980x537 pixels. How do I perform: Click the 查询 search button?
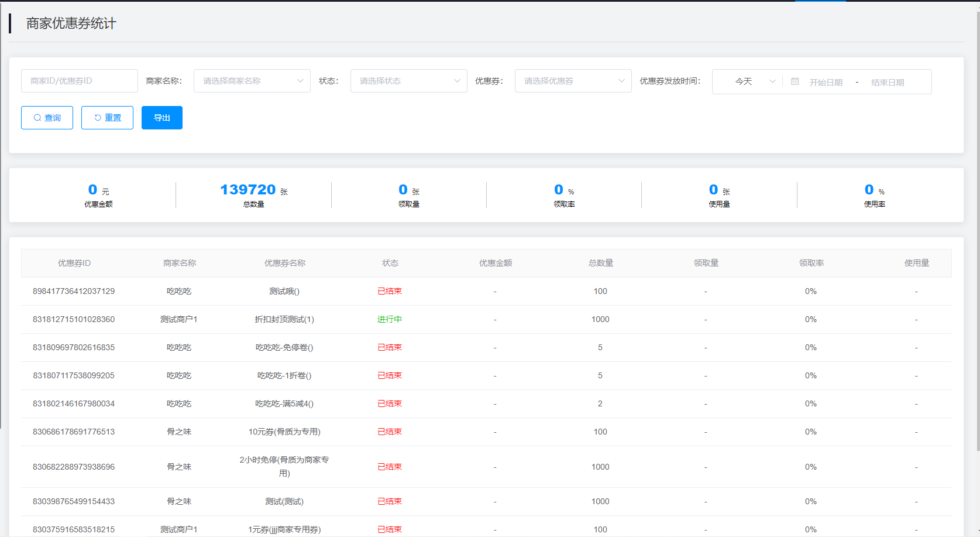click(47, 118)
